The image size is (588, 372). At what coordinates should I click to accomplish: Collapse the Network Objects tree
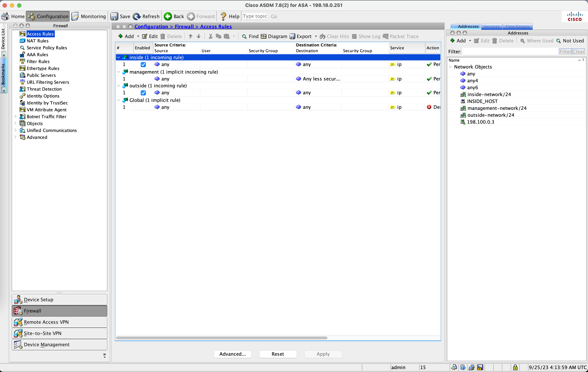pos(451,67)
